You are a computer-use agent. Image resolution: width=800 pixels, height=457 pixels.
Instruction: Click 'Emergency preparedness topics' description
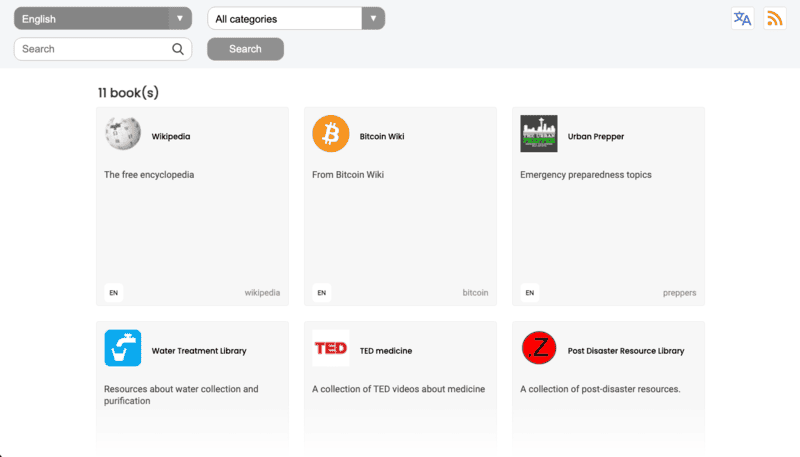coord(586,174)
